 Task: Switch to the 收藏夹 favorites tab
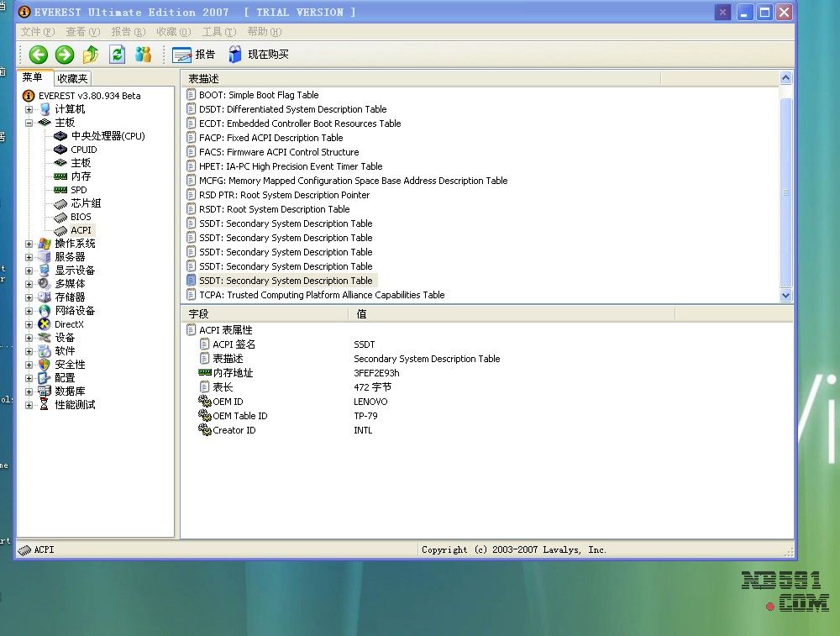72,78
